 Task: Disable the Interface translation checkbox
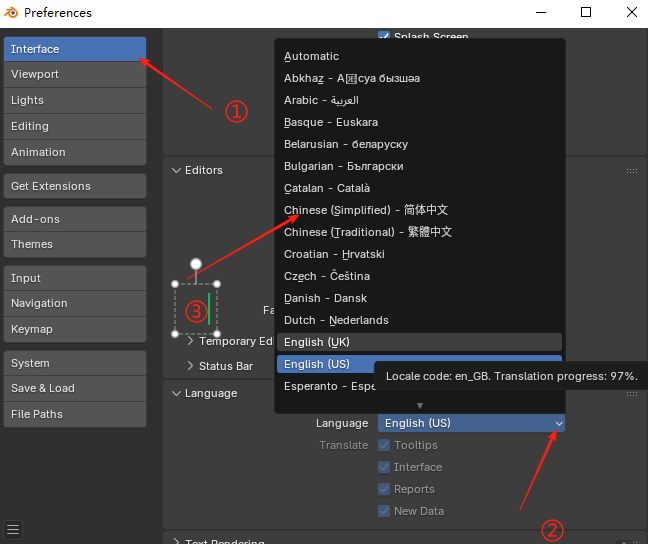[x=384, y=467]
